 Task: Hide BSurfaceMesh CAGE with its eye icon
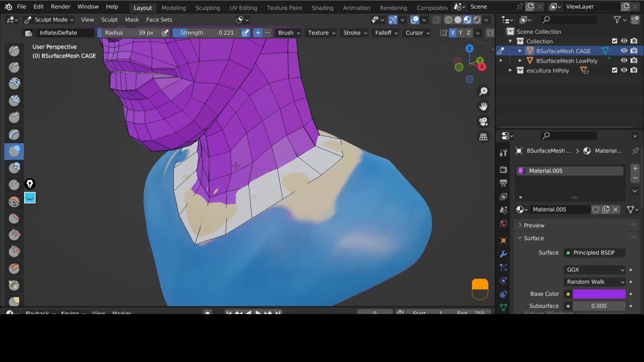click(624, 51)
